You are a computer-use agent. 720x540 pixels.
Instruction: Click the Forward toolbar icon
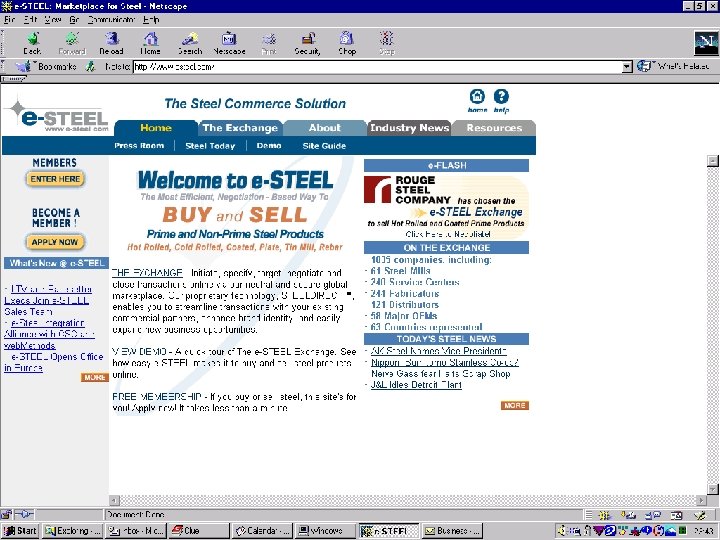72,43
